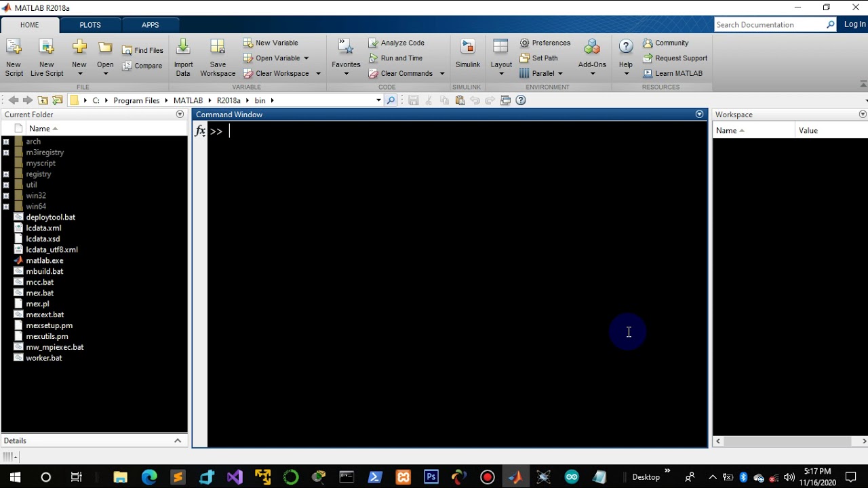Click Program Files in address path
The image size is (868, 488).
[x=136, y=100]
